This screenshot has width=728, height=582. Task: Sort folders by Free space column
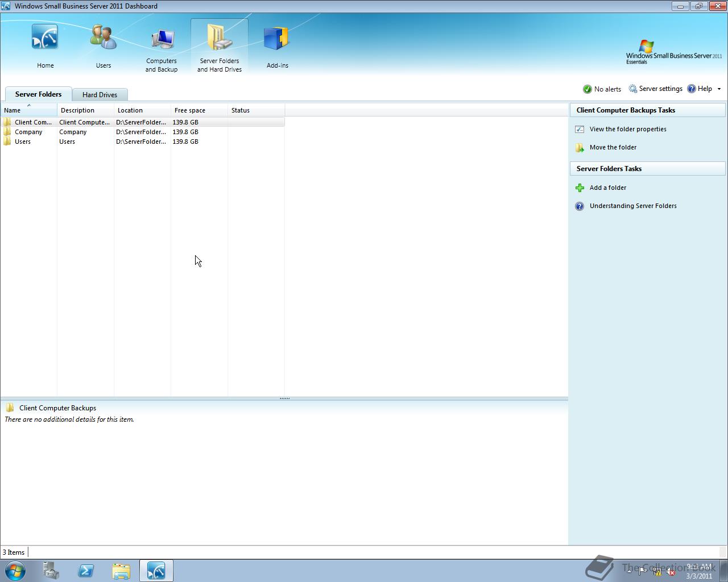200,110
